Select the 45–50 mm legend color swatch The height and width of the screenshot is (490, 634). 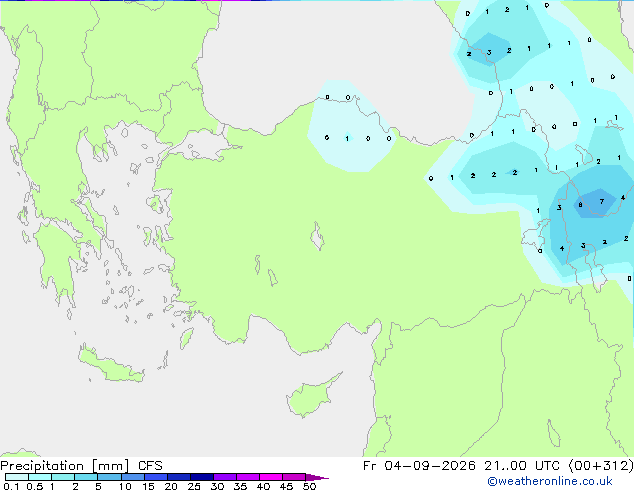coord(294,477)
